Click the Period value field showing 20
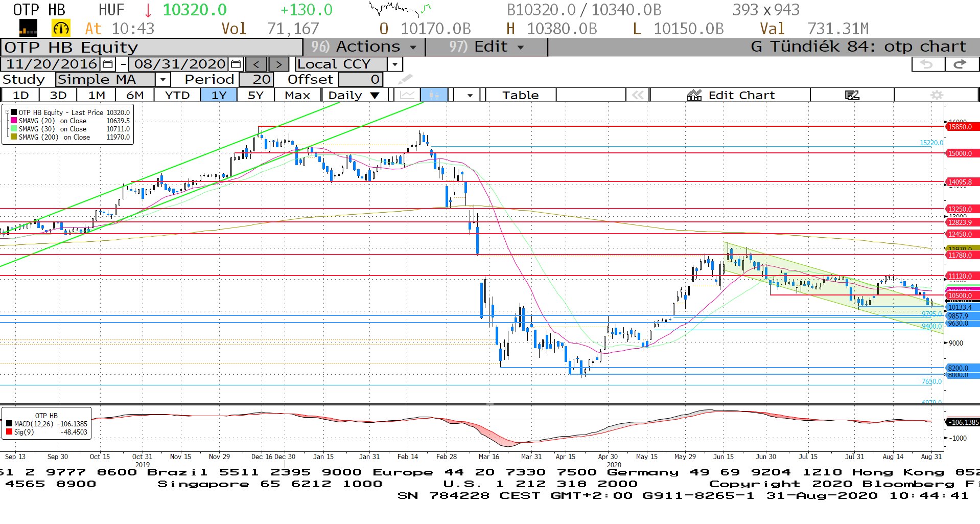Image resolution: width=980 pixels, height=524 pixels. pyautogui.click(x=256, y=80)
